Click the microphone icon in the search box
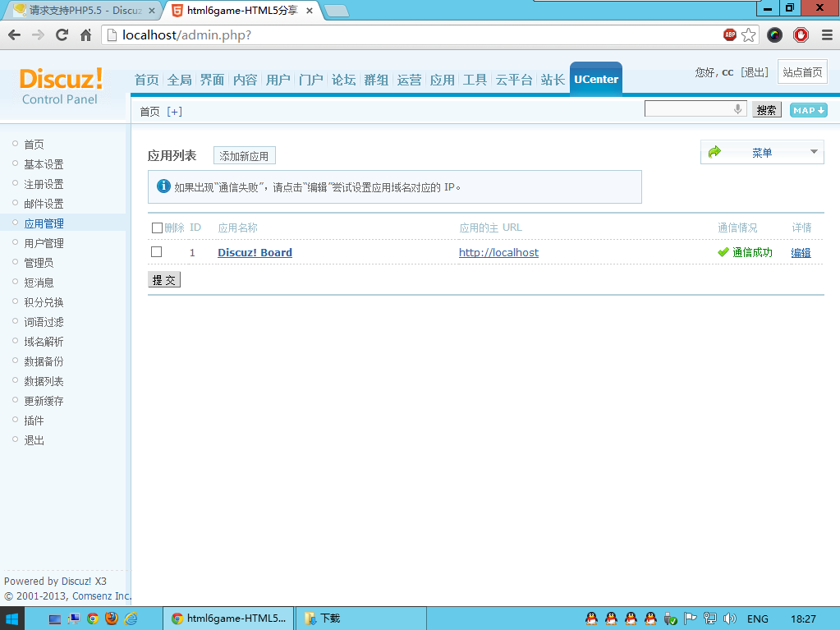This screenshot has height=630, width=840. [737, 109]
